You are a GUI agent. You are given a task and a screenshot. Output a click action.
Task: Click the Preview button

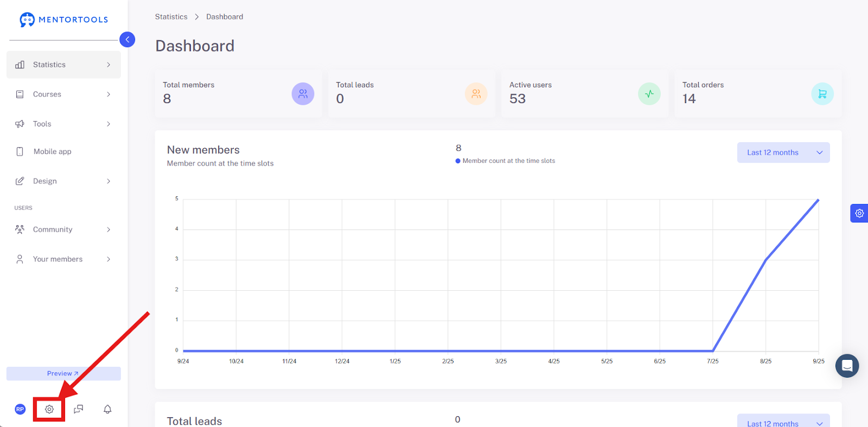63,373
